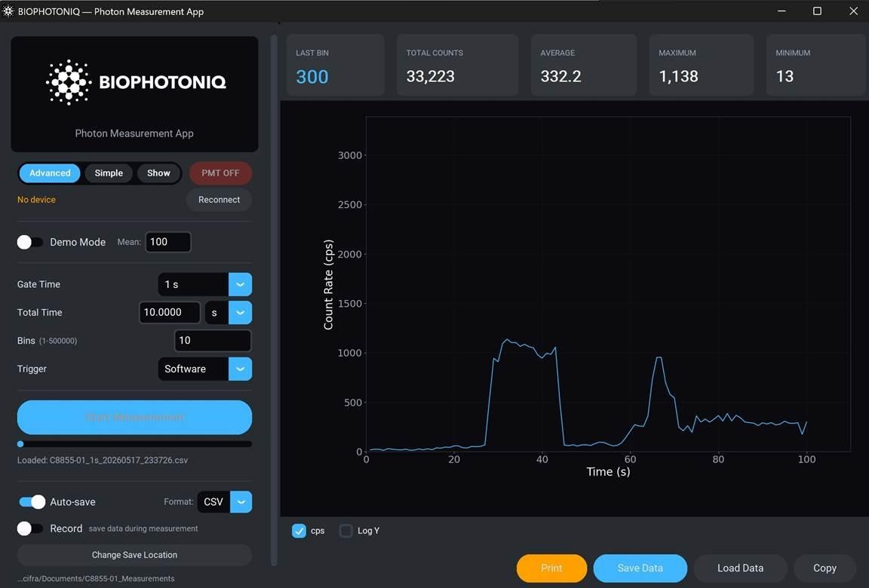Click the Bins number field
The width and height of the screenshot is (869, 588).
pyautogui.click(x=213, y=341)
